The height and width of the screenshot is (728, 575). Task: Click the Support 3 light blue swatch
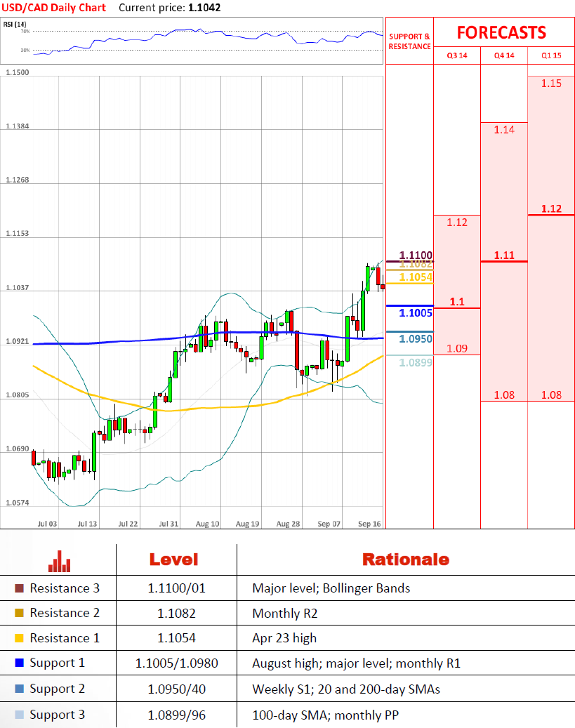[x=19, y=715]
